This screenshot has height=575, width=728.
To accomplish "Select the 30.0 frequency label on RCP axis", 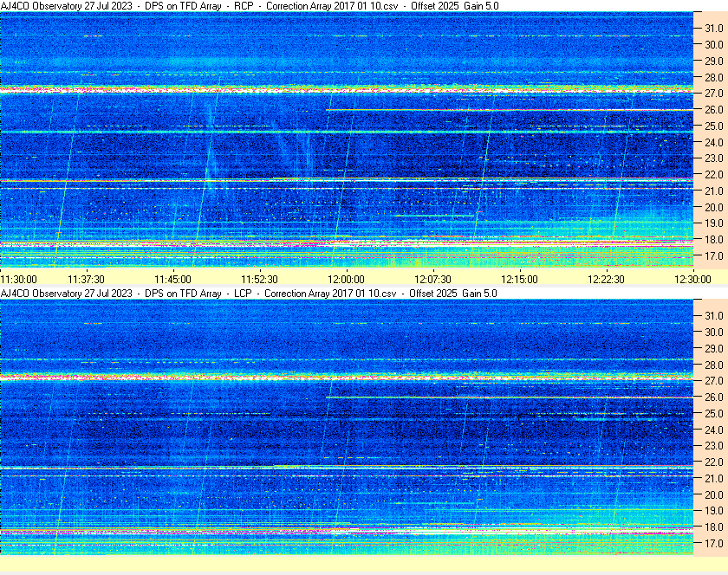I will (714, 44).
